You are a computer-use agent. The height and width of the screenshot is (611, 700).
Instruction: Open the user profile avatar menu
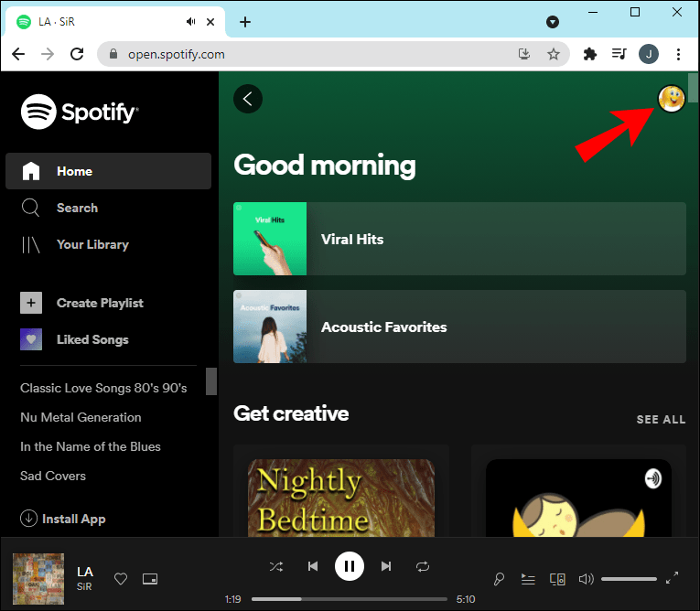point(671,99)
